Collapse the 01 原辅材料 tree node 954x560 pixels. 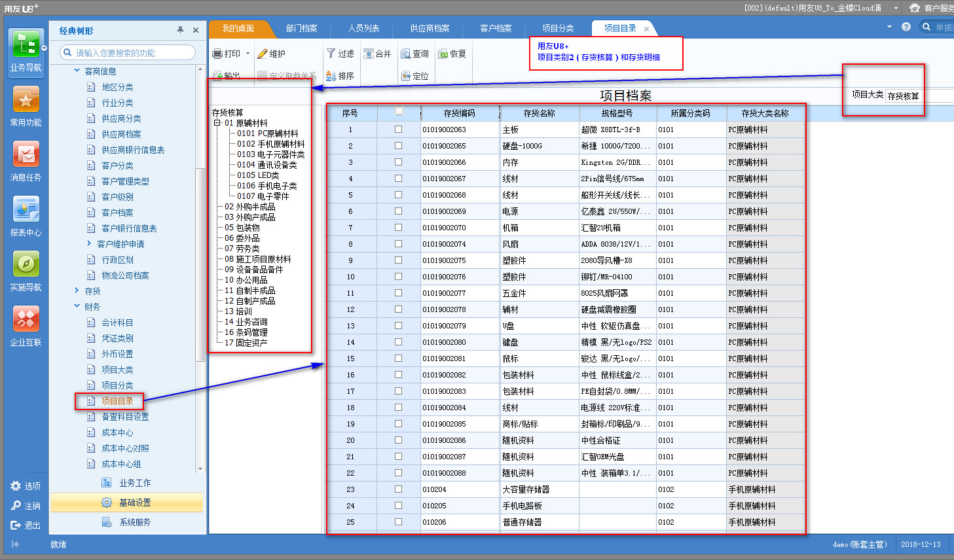pyautogui.click(x=217, y=123)
